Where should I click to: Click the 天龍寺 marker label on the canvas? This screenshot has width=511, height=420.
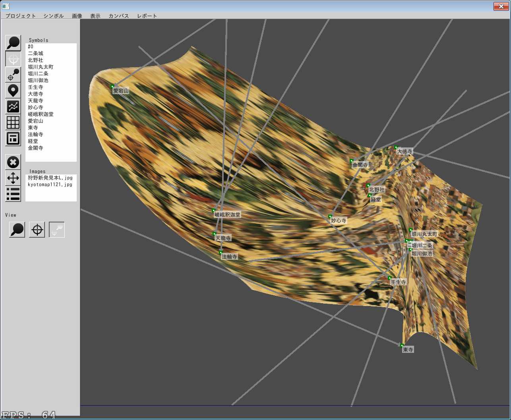point(223,238)
